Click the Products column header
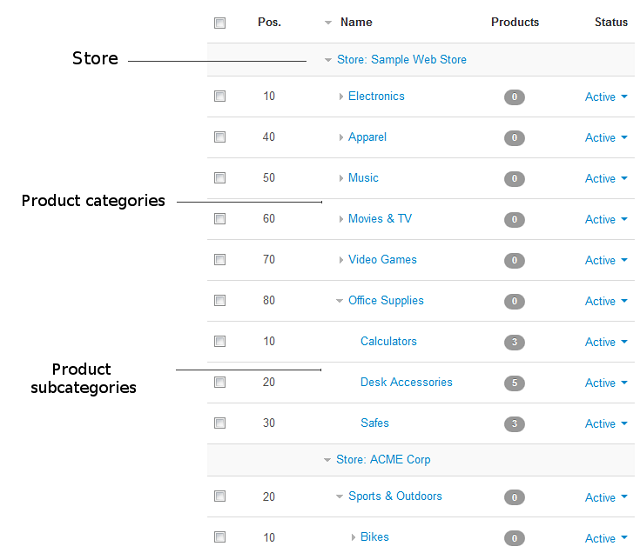Screen dimensions: 640x553 point(515,22)
